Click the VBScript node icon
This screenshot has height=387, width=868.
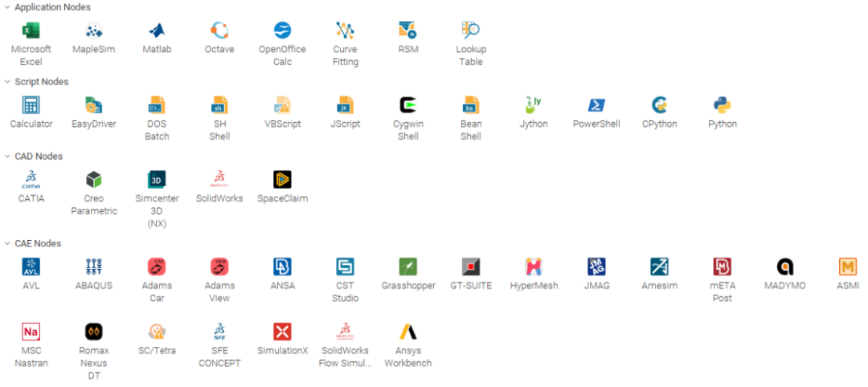pos(282,105)
